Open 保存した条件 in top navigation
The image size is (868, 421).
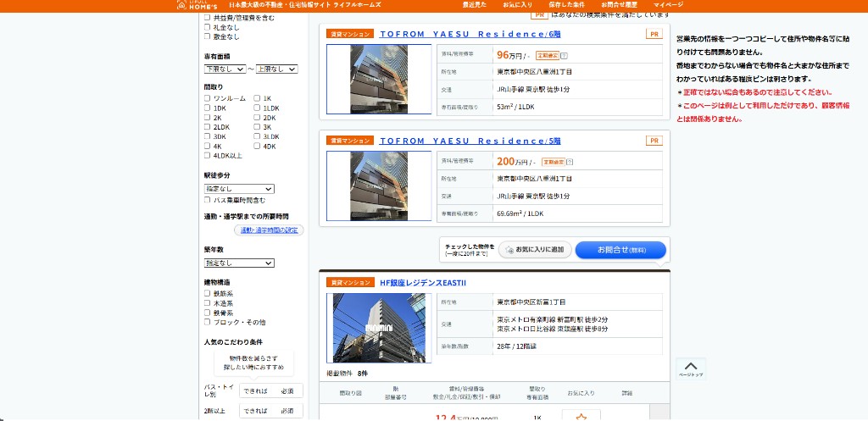click(x=566, y=5)
